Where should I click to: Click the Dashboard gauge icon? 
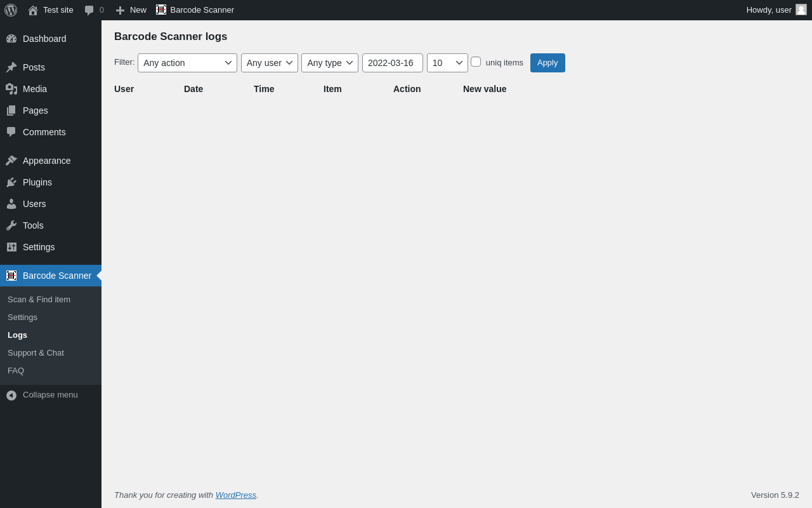pyautogui.click(x=11, y=39)
